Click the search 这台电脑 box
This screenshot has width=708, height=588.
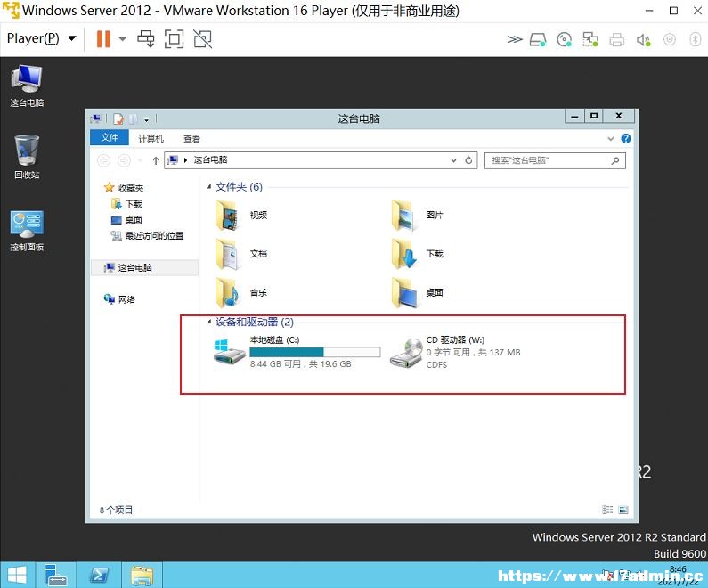click(555, 160)
